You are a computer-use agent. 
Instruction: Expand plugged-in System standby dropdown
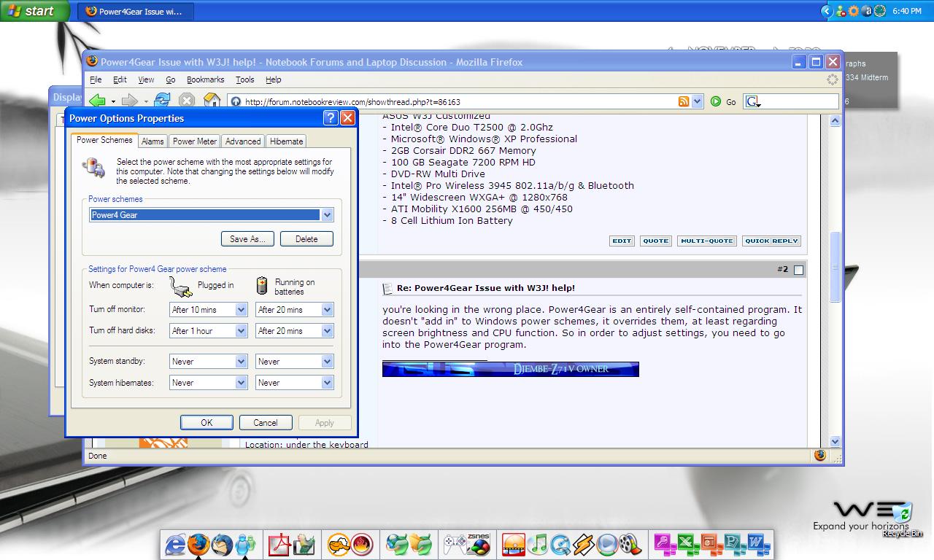click(241, 362)
